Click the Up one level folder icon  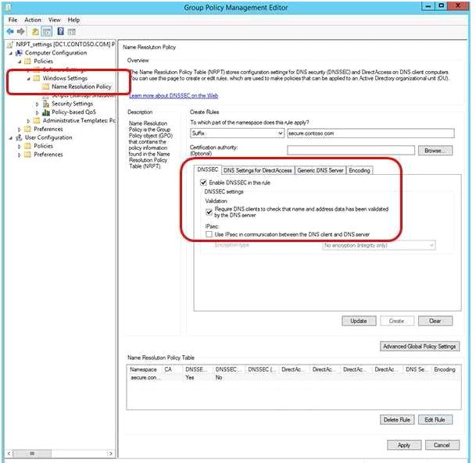[x=35, y=31]
